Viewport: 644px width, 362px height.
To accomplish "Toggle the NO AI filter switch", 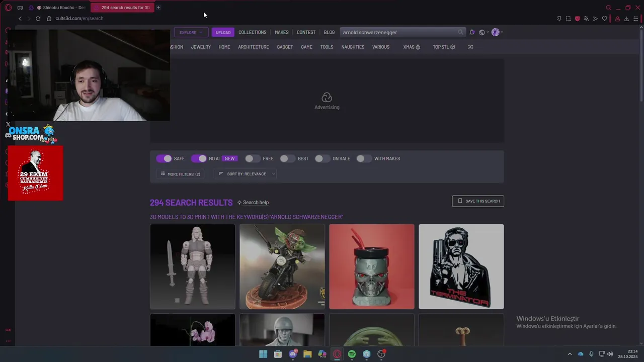I will [199, 158].
